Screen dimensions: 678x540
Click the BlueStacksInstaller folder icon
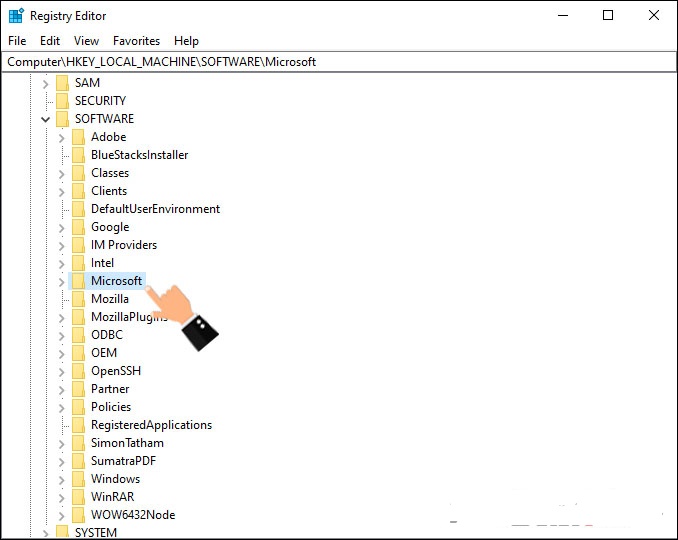[78, 155]
